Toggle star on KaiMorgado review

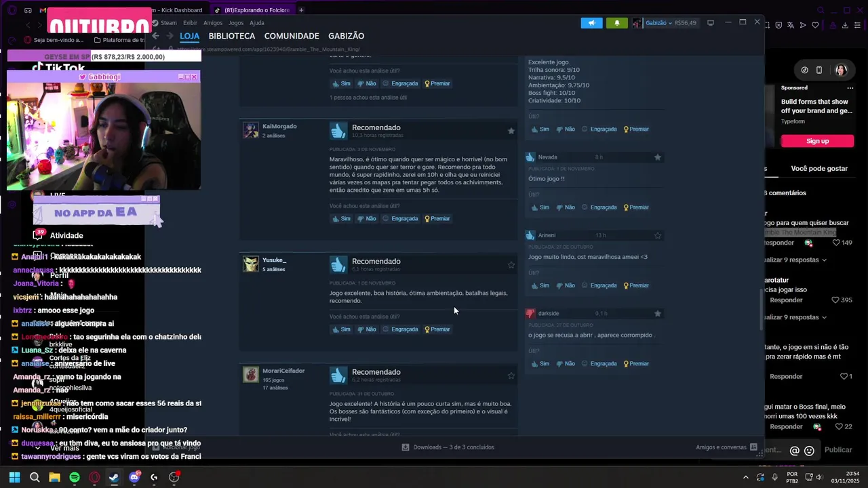[x=511, y=131]
